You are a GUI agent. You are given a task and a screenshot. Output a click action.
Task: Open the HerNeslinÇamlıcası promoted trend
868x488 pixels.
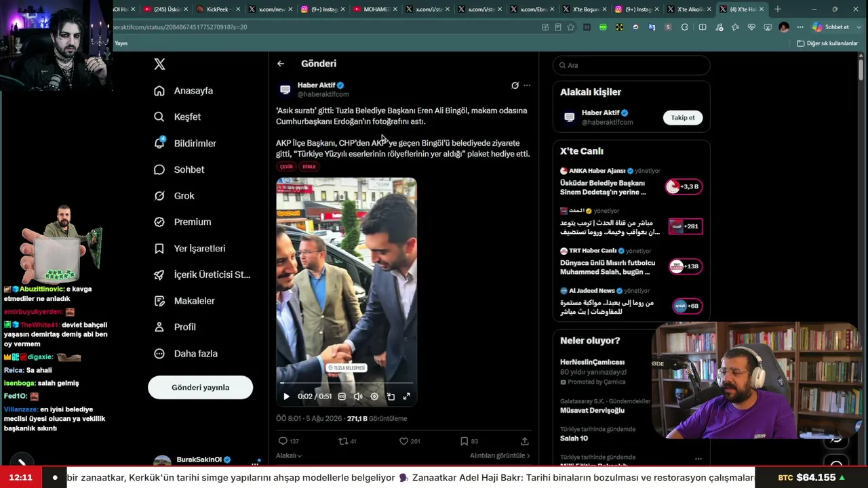[x=593, y=362]
